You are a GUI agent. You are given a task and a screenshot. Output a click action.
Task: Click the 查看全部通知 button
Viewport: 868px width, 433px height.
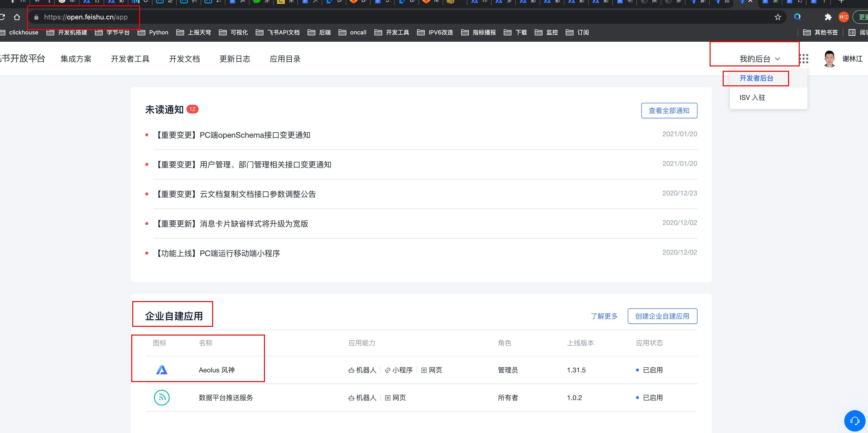tap(669, 111)
